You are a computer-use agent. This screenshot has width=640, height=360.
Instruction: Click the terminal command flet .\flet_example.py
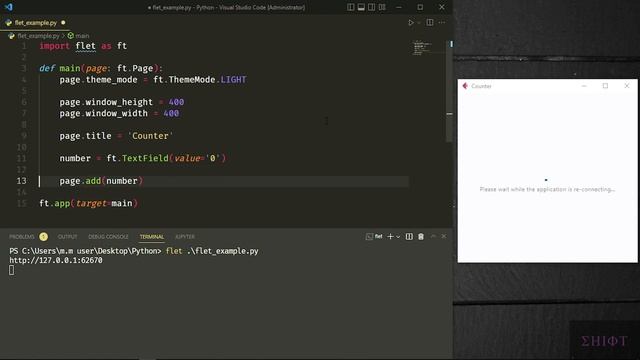click(212, 251)
